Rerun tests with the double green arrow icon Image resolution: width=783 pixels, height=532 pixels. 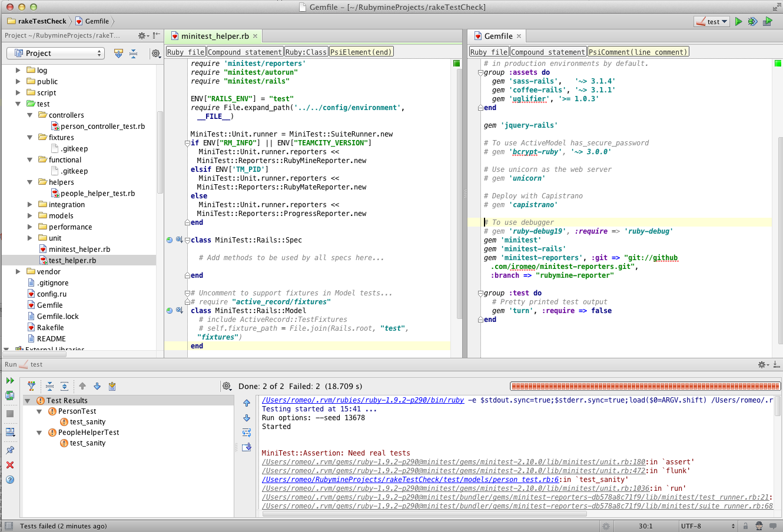(10, 381)
